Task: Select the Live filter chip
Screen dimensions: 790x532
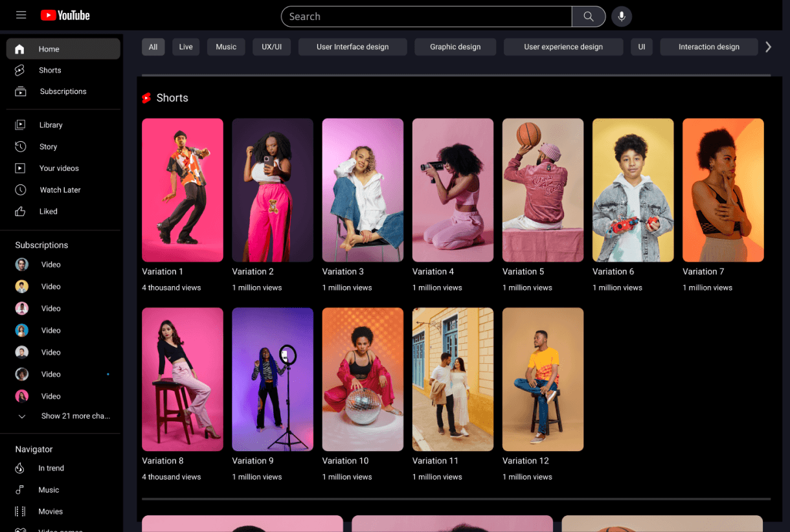Action: (x=186, y=47)
